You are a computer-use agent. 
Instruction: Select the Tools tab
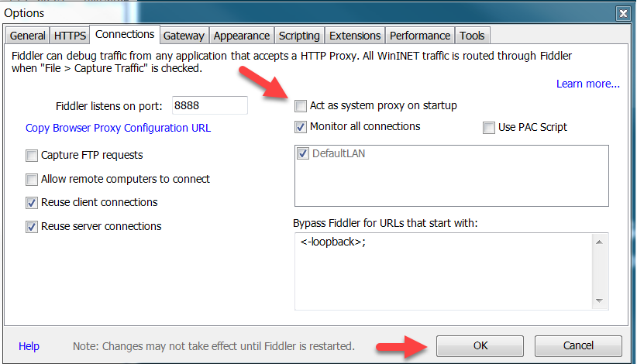pos(472,36)
